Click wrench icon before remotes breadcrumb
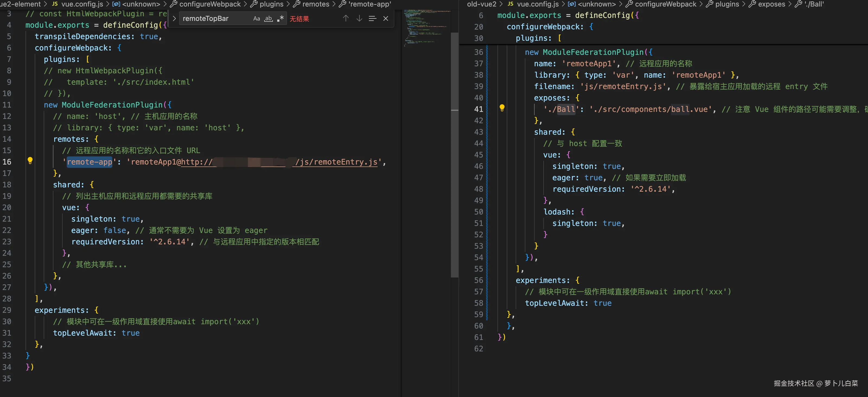The height and width of the screenshot is (397, 868). [296, 4]
